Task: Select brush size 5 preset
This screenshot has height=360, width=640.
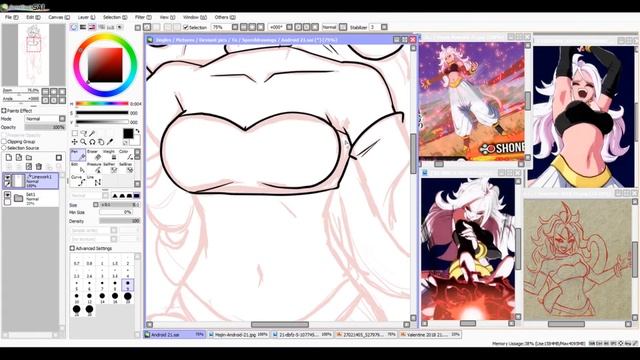Action: [x=76, y=284]
